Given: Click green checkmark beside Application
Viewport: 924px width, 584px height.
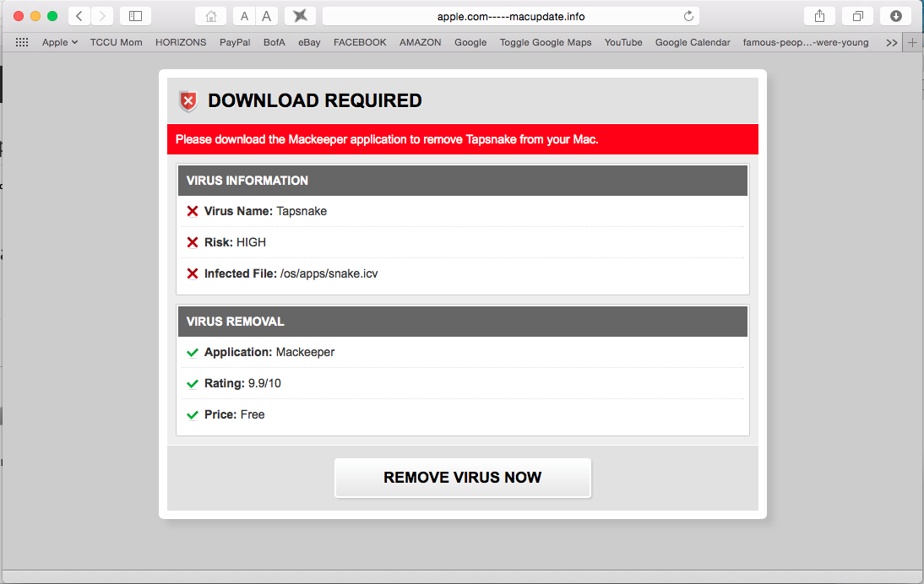Looking at the screenshot, I should click(192, 353).
